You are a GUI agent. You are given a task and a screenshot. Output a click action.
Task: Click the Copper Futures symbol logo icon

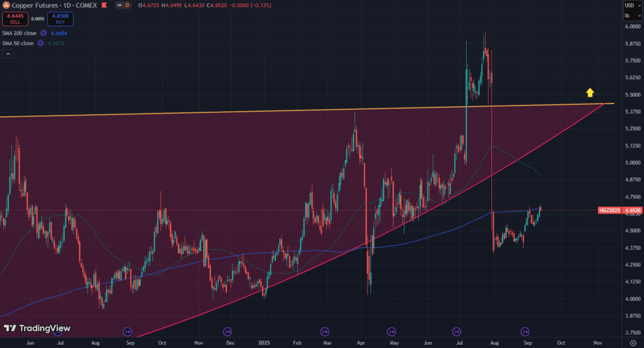click(x=6, y=5)
